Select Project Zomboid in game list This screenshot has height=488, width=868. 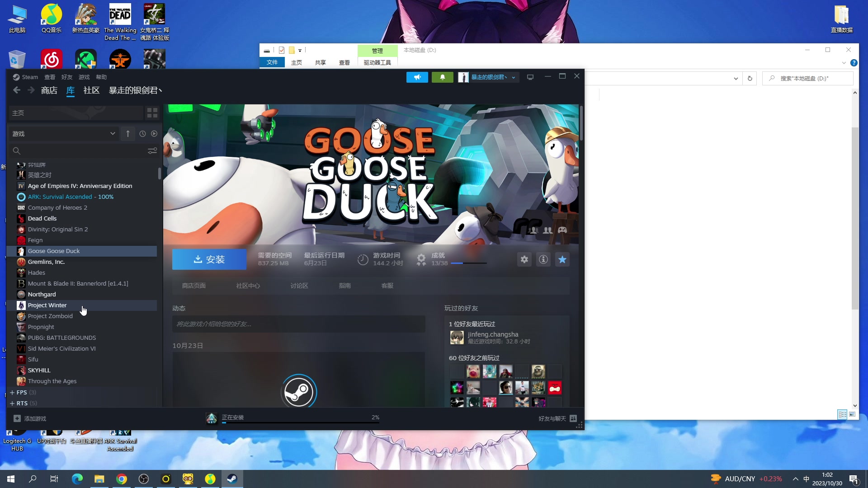point(50,316)
